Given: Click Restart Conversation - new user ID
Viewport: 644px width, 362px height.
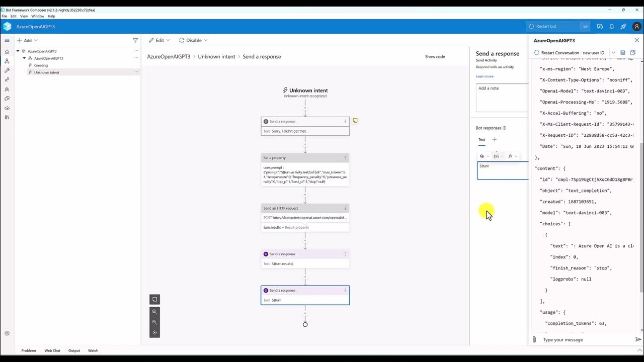Looking at the screenshot, I should coord(570,52).
